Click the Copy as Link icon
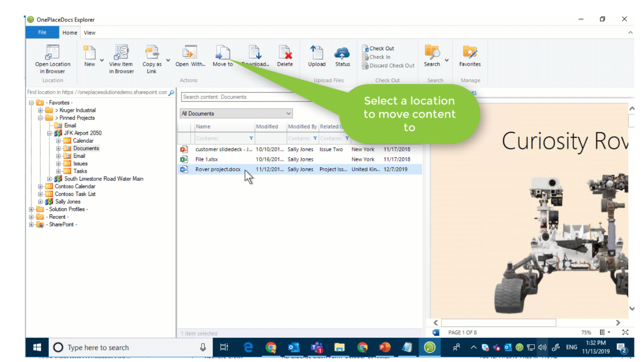This screenshot has height=362, width=644. click(152, 52)
